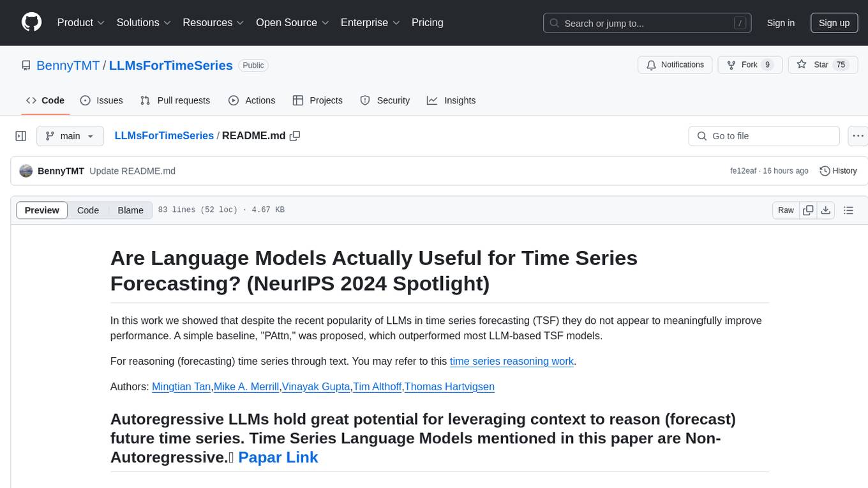The width and height of the screenshot is (868, 488).
Task: Open the Raw file view
Action: (786, 210)
